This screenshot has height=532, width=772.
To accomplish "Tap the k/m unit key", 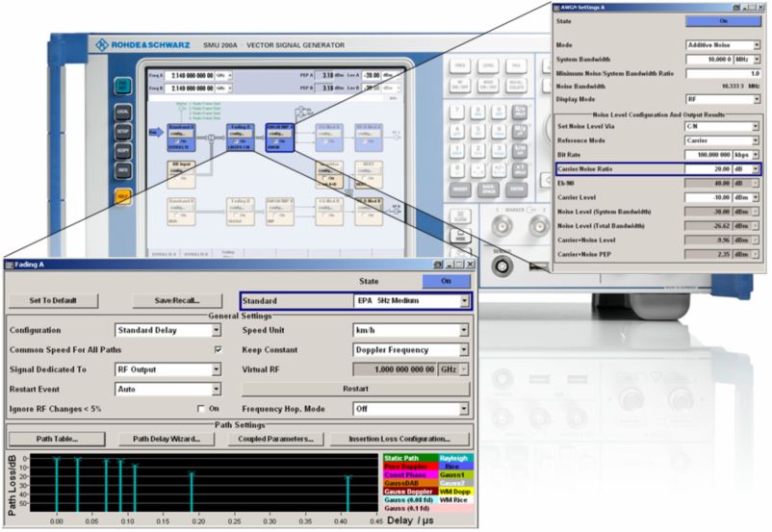I will 520,150.
